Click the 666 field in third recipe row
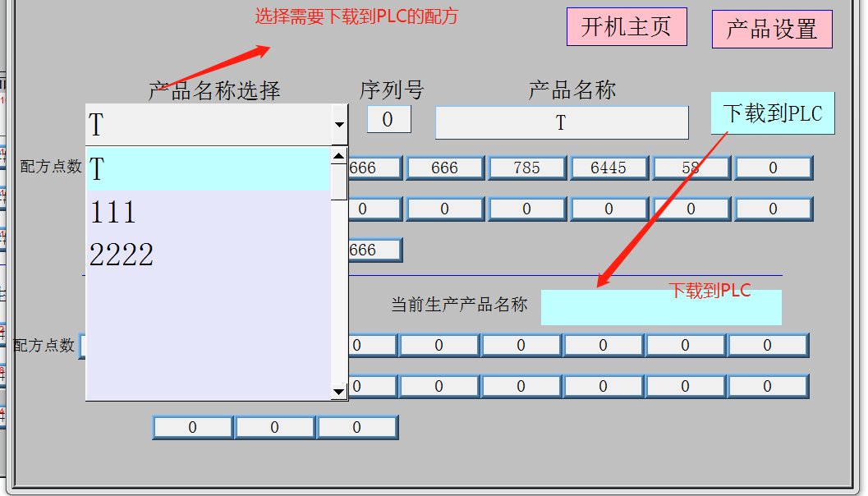Screen dimensions: 868x496 coord(374,250)
